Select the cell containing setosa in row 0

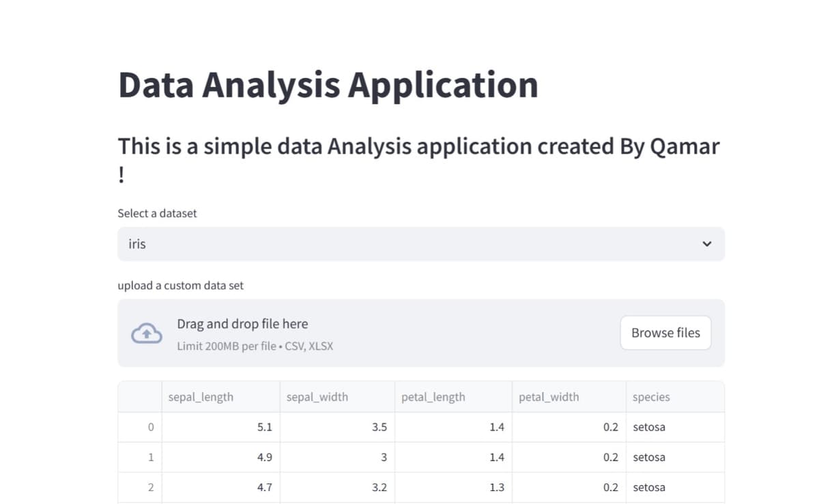click(648, 427)
